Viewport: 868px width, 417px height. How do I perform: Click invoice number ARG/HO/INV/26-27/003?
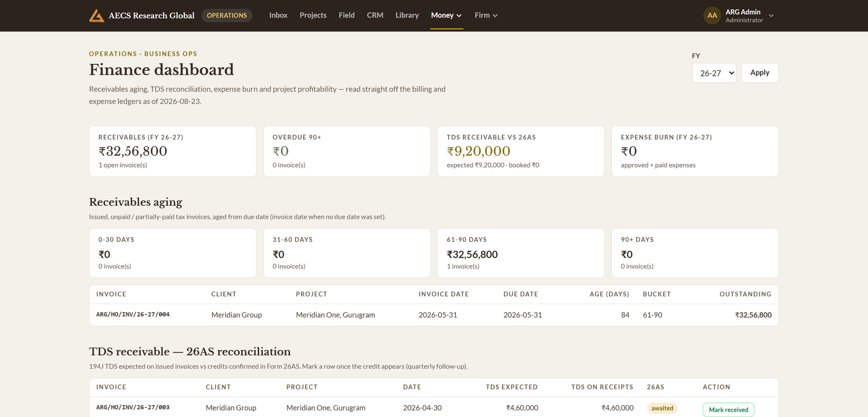click(x=133, y=407)
